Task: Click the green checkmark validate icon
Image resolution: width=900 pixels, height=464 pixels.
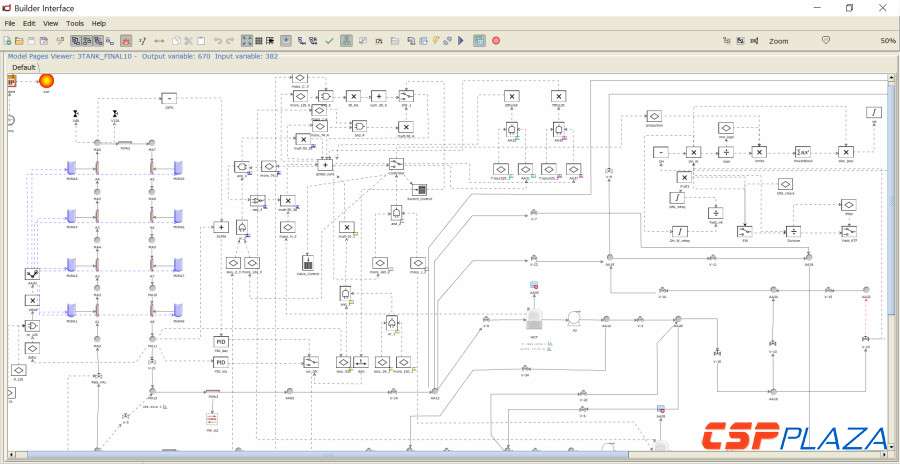Action: 329,41
